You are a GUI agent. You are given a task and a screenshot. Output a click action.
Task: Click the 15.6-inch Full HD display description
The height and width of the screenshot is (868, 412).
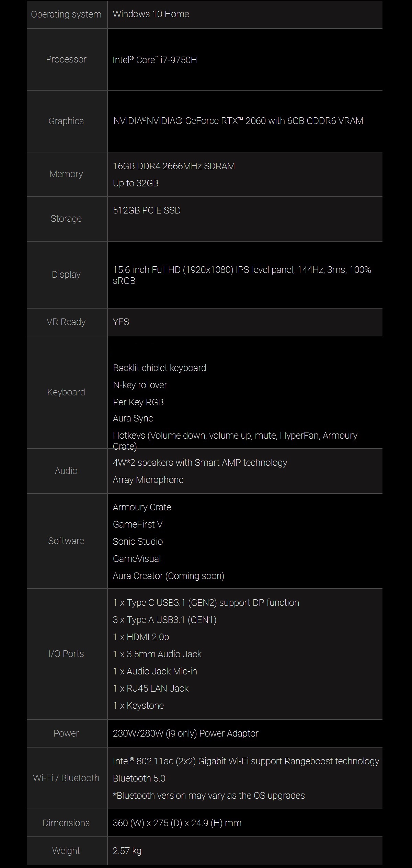[242, 275]
